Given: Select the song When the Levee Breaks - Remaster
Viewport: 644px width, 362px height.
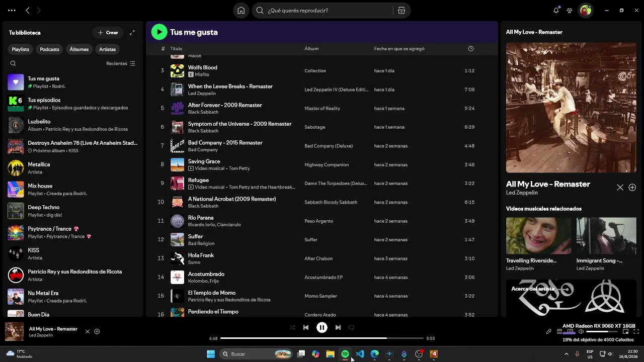Looking at the screenshot, I should pyautogui.click(x=230, y=86).
